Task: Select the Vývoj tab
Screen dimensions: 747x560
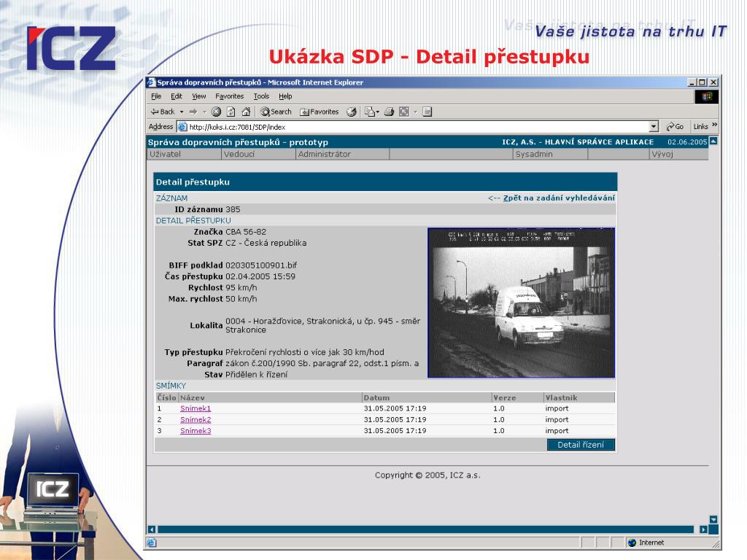Action: click(x=679, y=155)
